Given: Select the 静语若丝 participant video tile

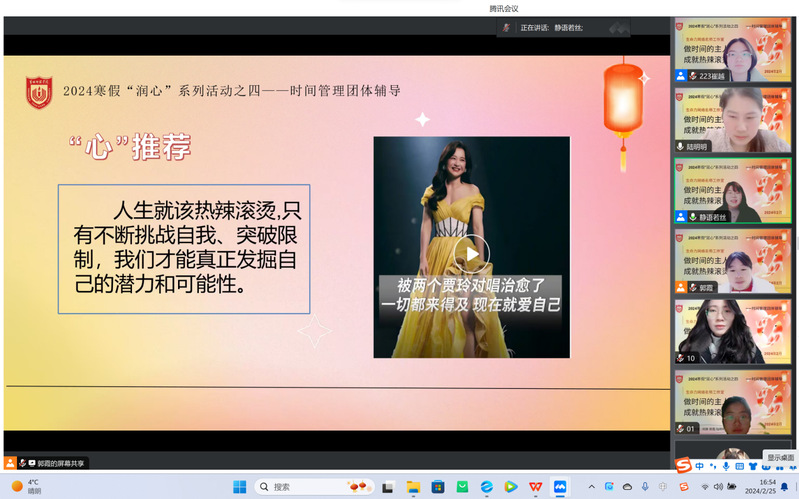Looking at the screenshot, I should pos(732,191).
